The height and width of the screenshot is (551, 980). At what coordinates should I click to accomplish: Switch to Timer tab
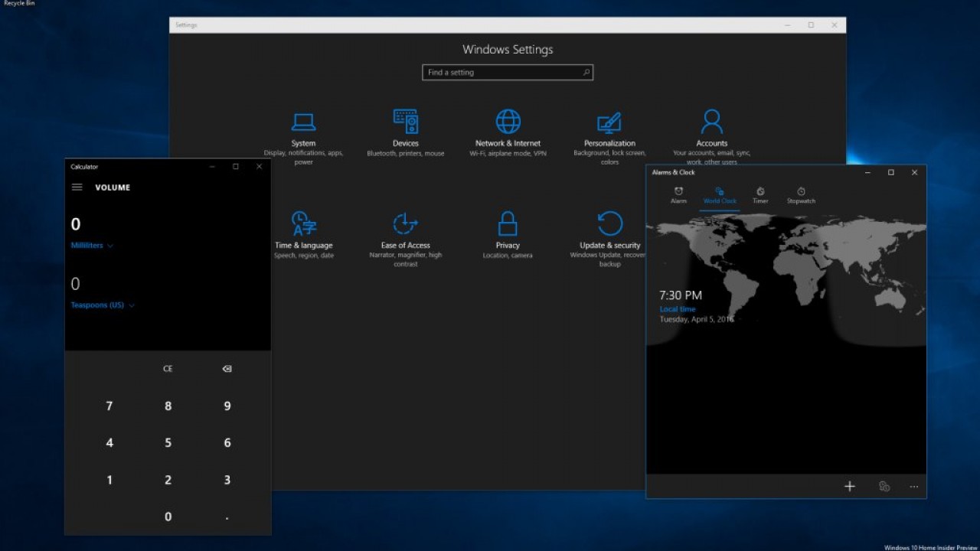pyautogui.click(x=760, y=195)
